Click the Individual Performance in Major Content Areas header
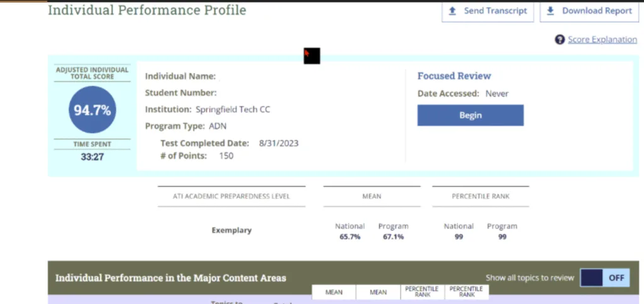644x304 pixels. (170, 278)
